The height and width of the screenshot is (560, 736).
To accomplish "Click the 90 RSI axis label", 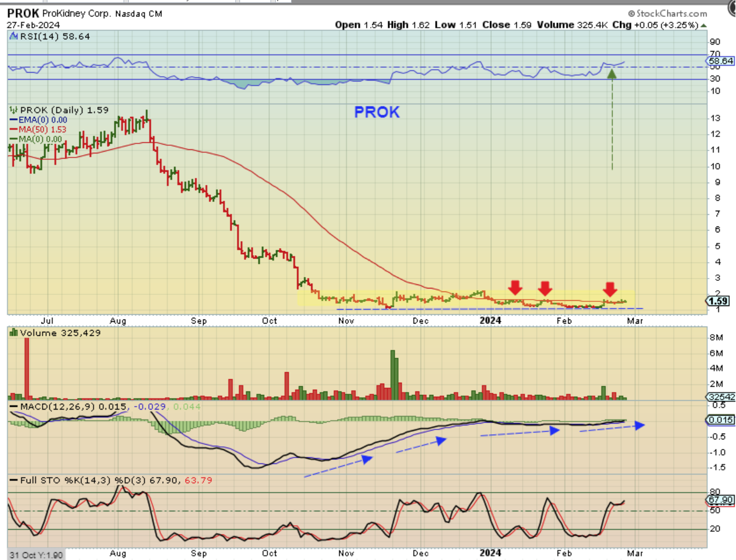I will pos(715,42).
